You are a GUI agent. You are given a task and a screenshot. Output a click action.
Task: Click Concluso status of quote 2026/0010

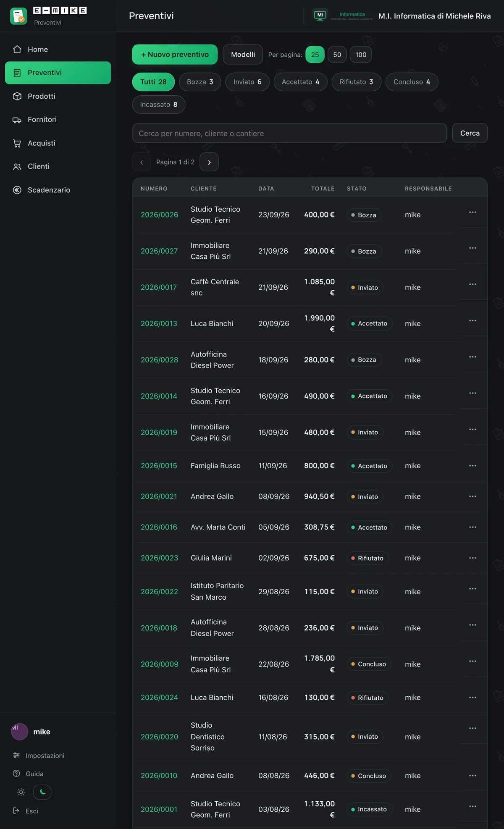pyautogui.click(x=369, y=776)
